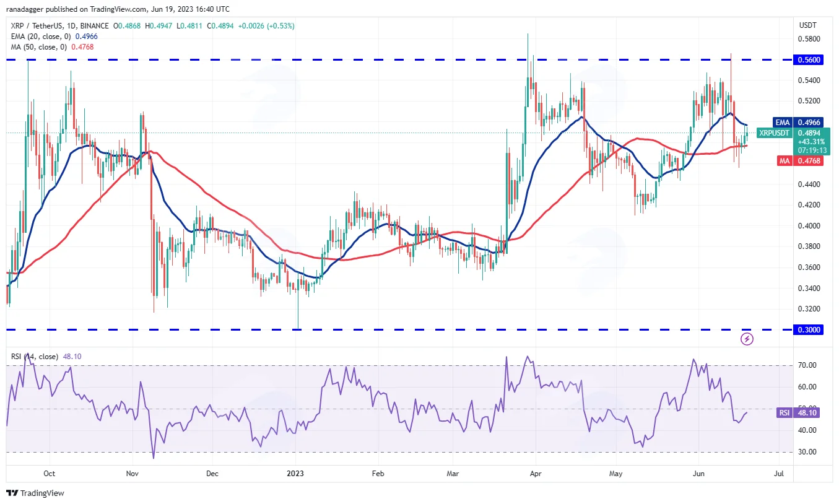The height and width of the screenshot is (504, 839).
Task: Select the 0.4400 price axis label
Action: point(811,185)
